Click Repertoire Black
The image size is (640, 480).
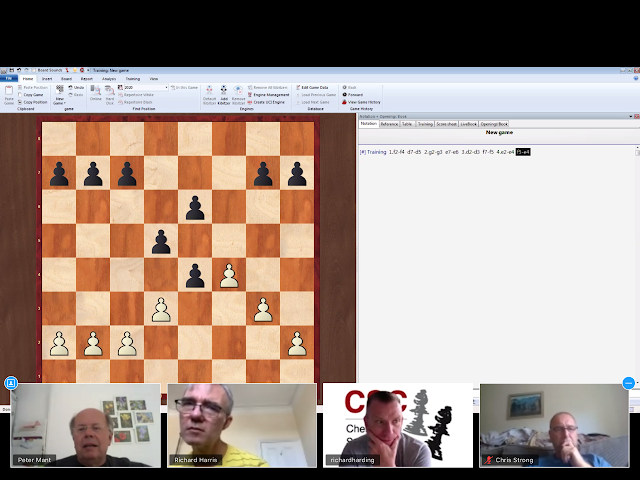click(135, 102)
